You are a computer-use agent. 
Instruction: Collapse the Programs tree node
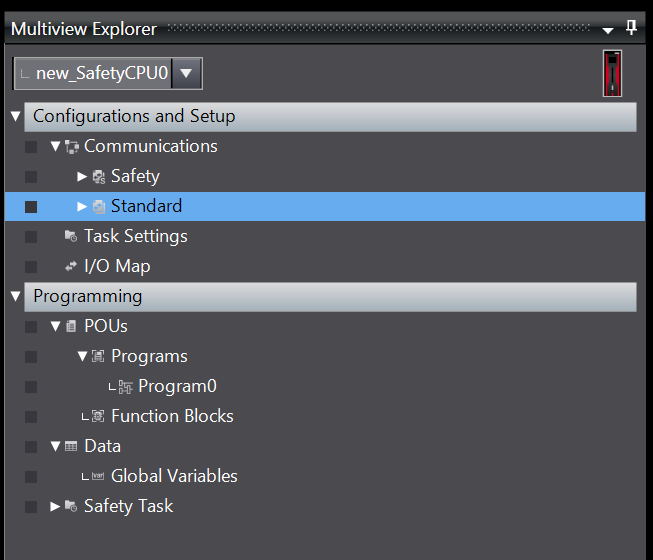tap(82, 356)
